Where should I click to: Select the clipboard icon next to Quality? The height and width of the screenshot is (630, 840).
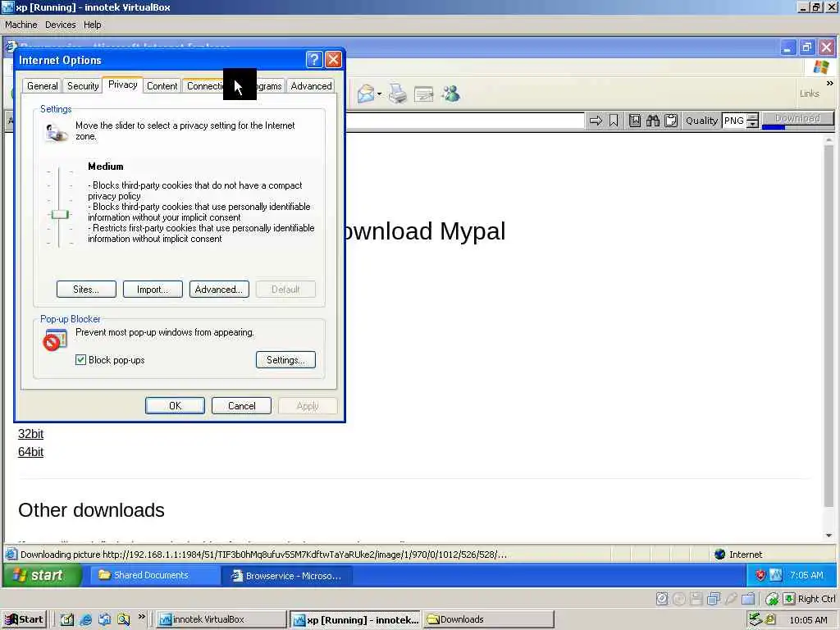coord(671,121)
